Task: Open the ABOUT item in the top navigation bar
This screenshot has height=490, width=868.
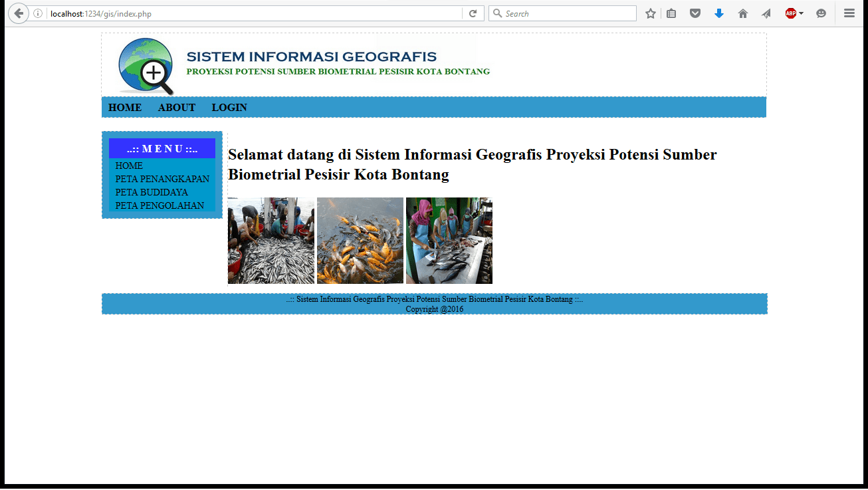Action: (177, 108)
